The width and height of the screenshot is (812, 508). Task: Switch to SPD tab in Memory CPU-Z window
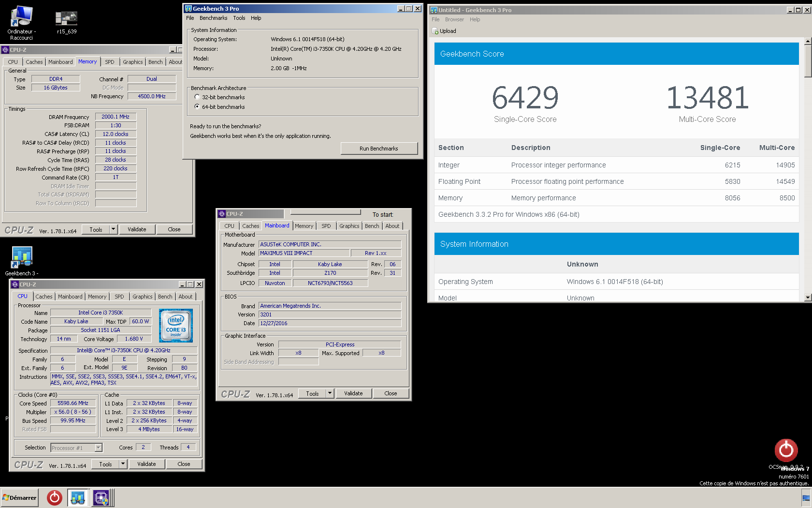pyautogui.click(x=110, y=62)
